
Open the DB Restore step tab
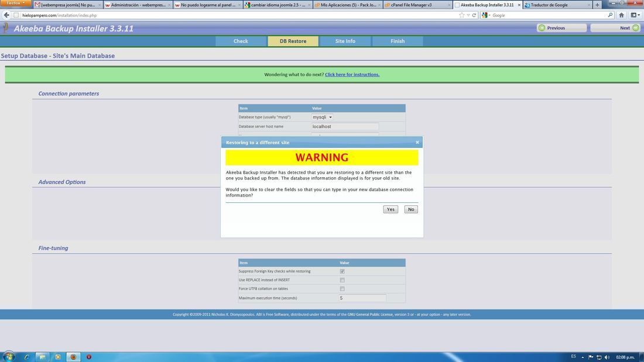tap(293, 41)
